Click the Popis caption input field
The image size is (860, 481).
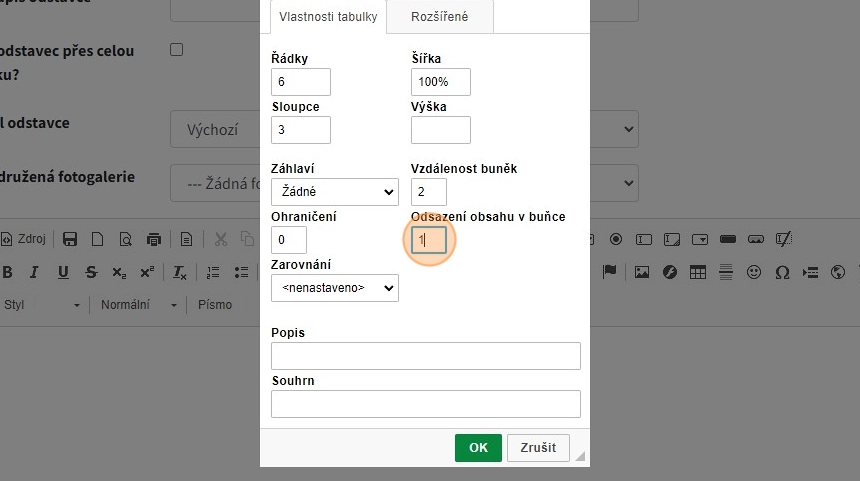click(425, 356)
